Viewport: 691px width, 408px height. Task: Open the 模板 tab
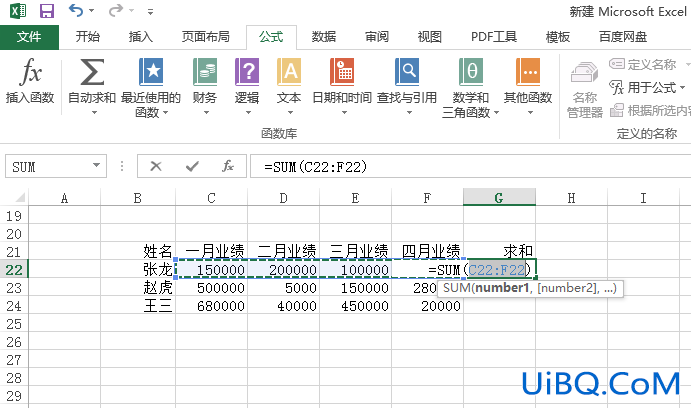point(557,37)
